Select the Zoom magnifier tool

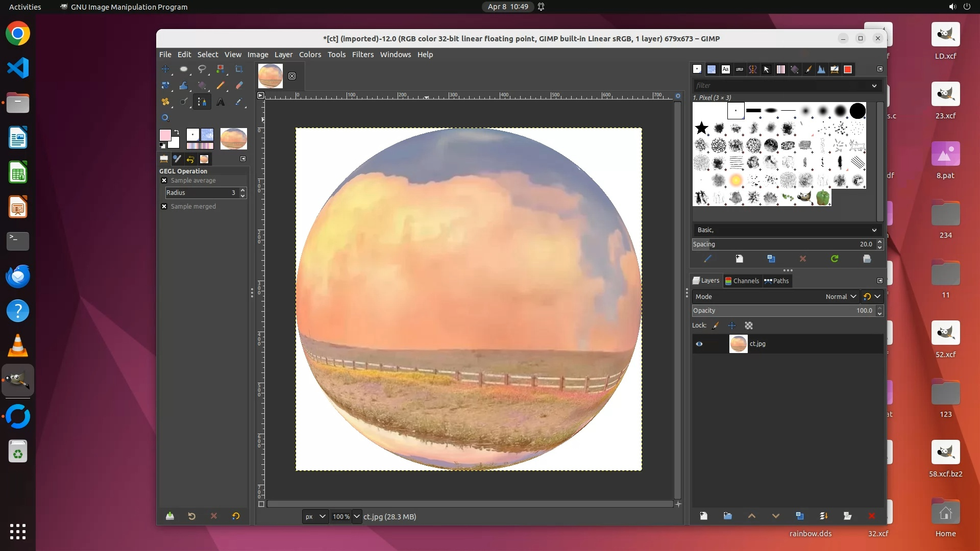click(165, 118)
